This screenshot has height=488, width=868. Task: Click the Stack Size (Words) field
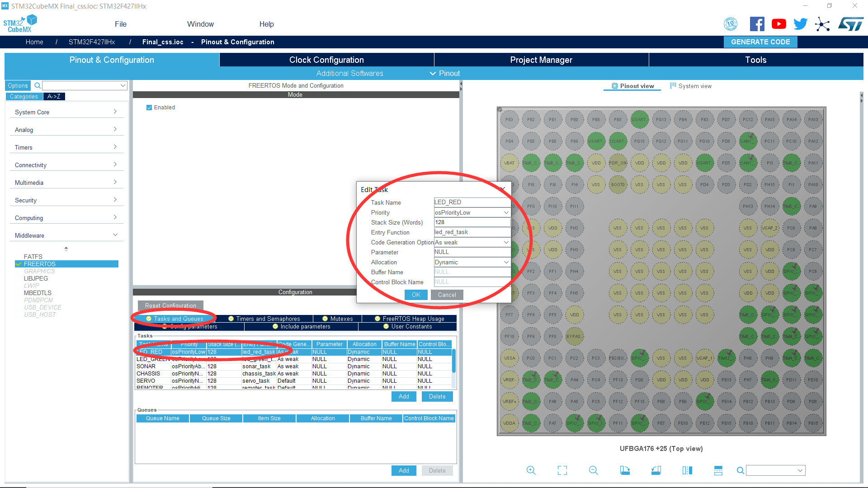[472, 222]
